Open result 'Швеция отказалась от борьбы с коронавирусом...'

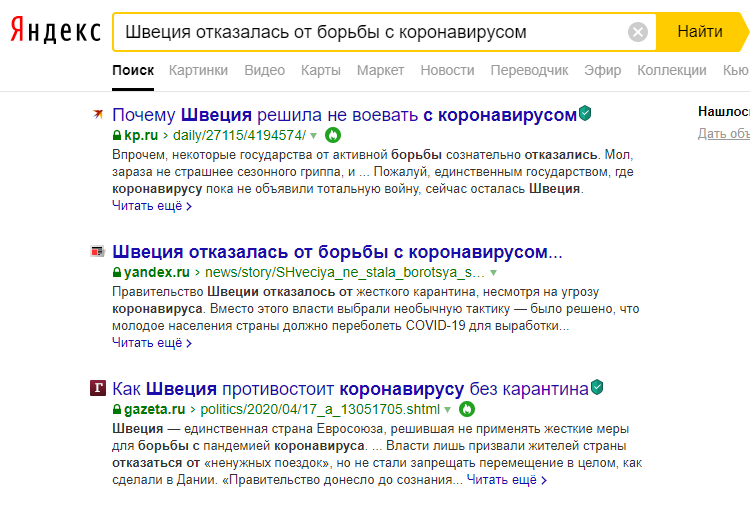tap(337, 252)
